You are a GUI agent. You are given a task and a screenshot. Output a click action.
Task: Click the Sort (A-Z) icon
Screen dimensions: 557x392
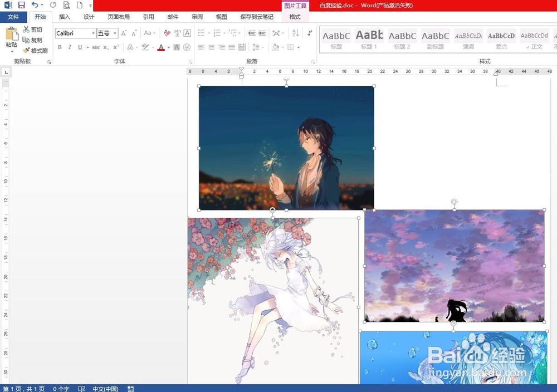pos(296,33)
